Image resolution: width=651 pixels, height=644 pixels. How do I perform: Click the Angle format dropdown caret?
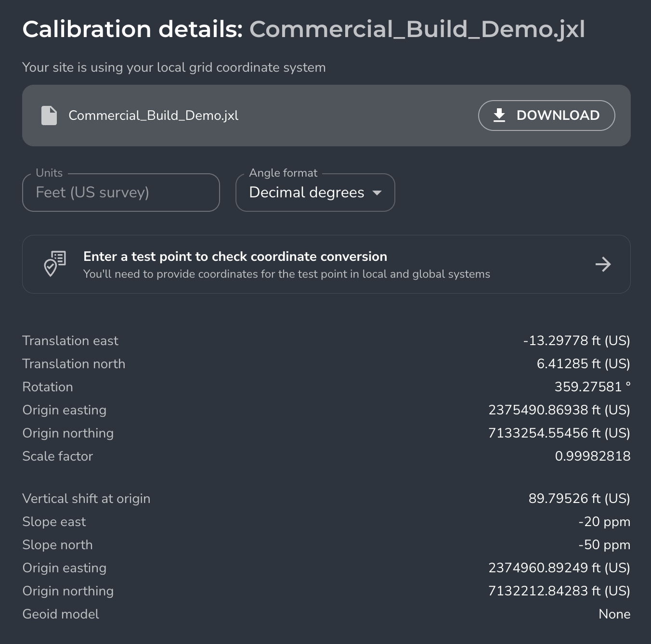[377, 193]
